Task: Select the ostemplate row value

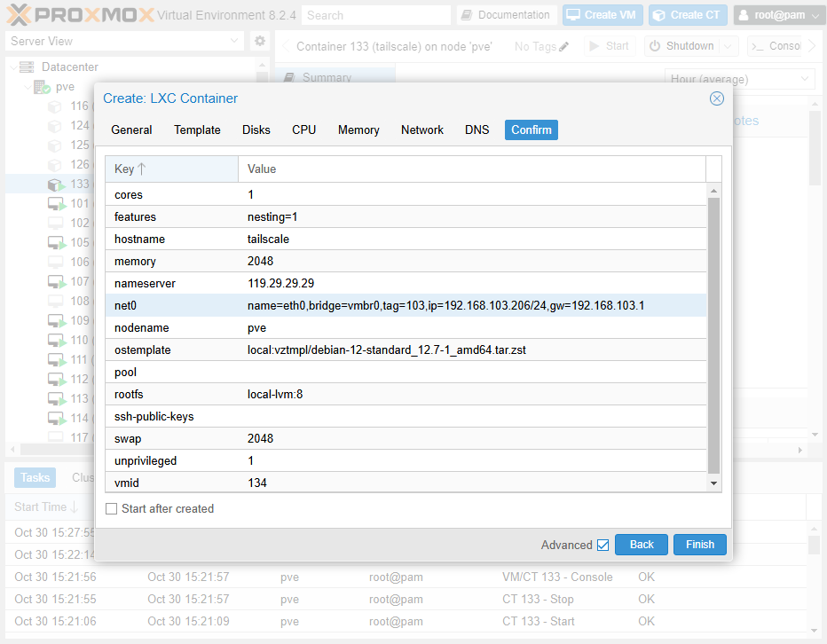Action: pos(387,350)
